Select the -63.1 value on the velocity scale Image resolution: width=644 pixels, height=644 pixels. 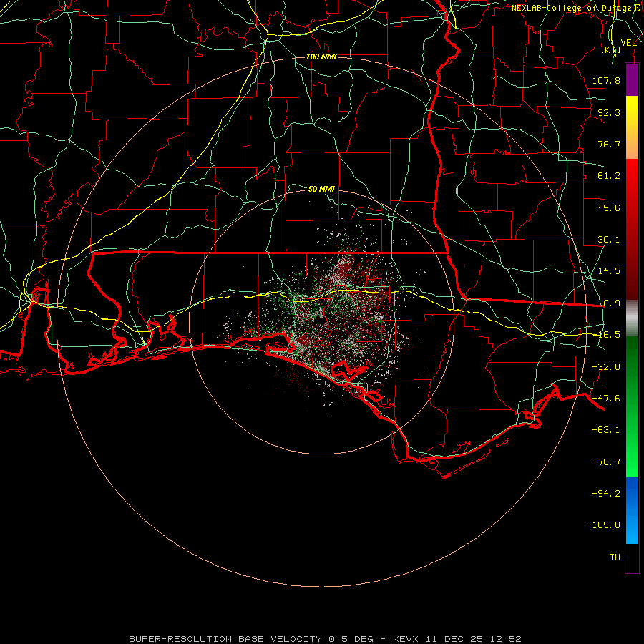606,430
